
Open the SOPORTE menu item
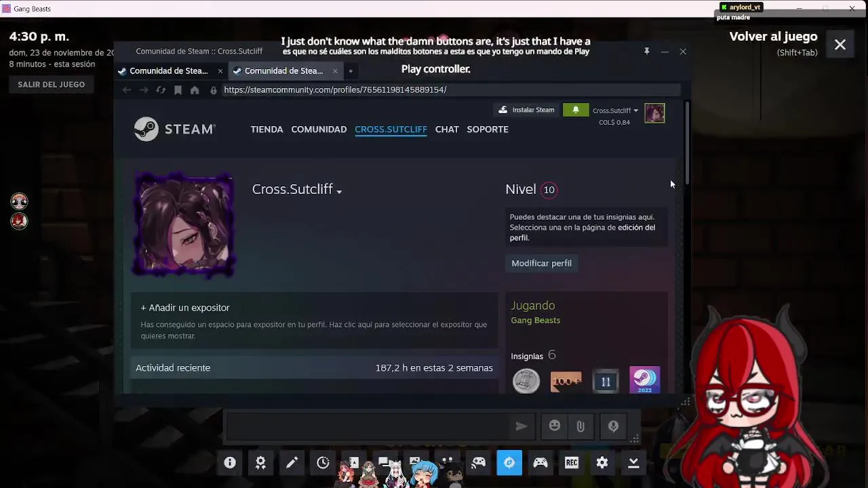(x=488, y=129)
